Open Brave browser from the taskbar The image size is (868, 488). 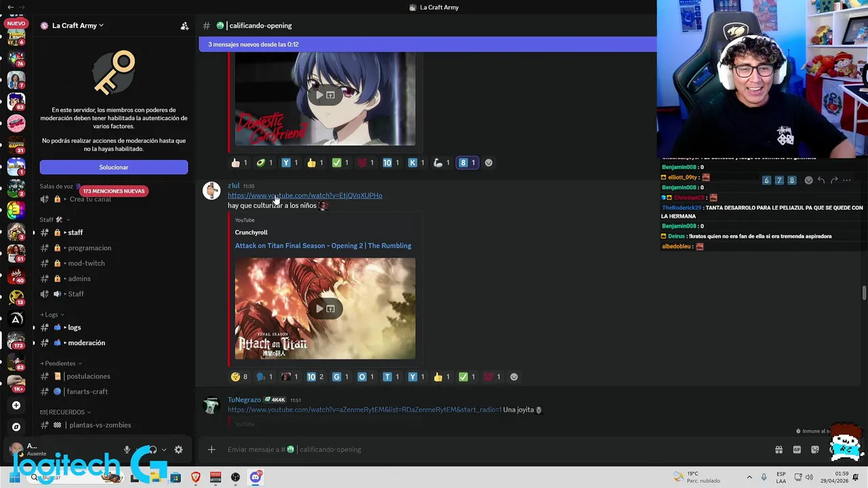coord(196,477)
